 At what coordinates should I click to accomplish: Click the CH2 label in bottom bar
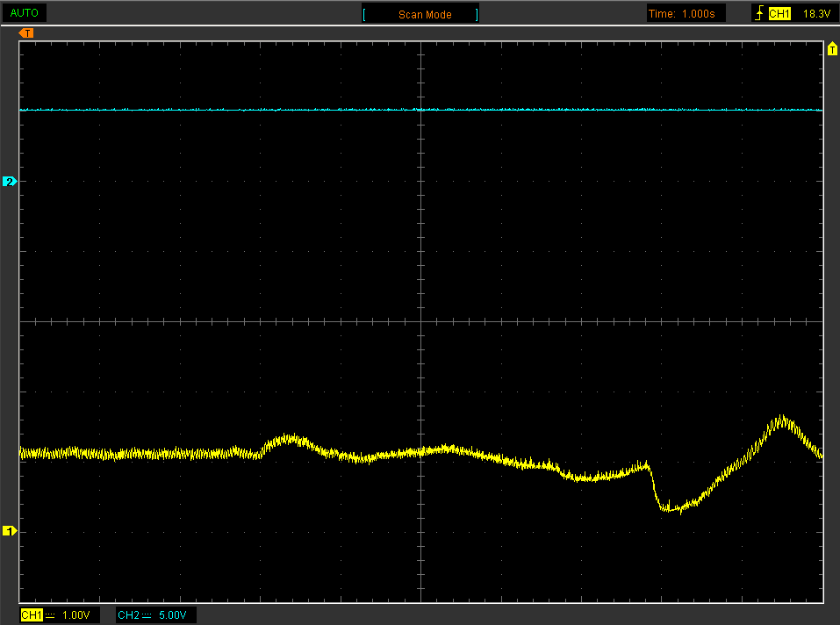pos(128,614)
